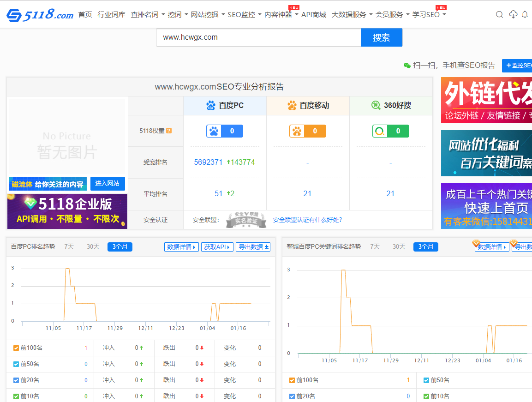The image size is (532, 402).
Task: Expand the 查排名词 dropdown menu
Action: pos(148,15)
